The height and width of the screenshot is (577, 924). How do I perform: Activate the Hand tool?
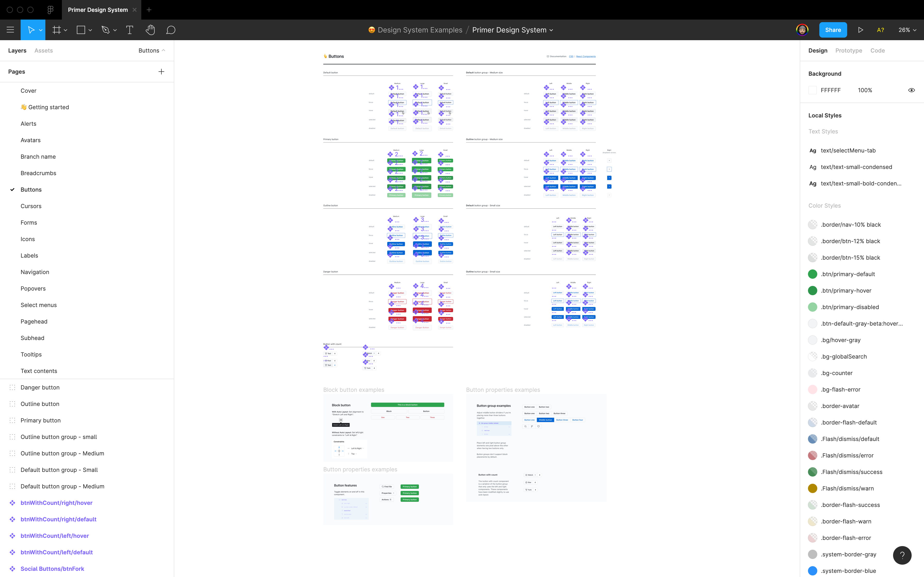[x=151, y=30]
